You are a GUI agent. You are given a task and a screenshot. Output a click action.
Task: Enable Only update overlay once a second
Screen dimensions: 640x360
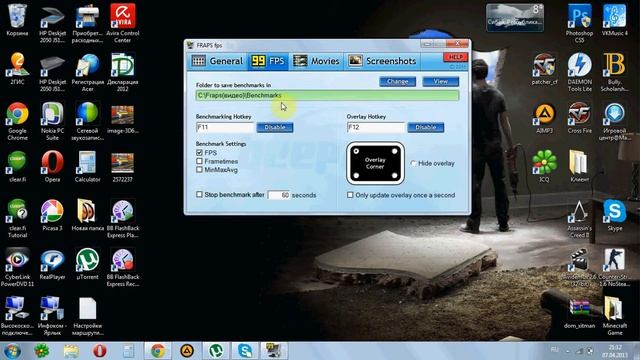point(350,195)
